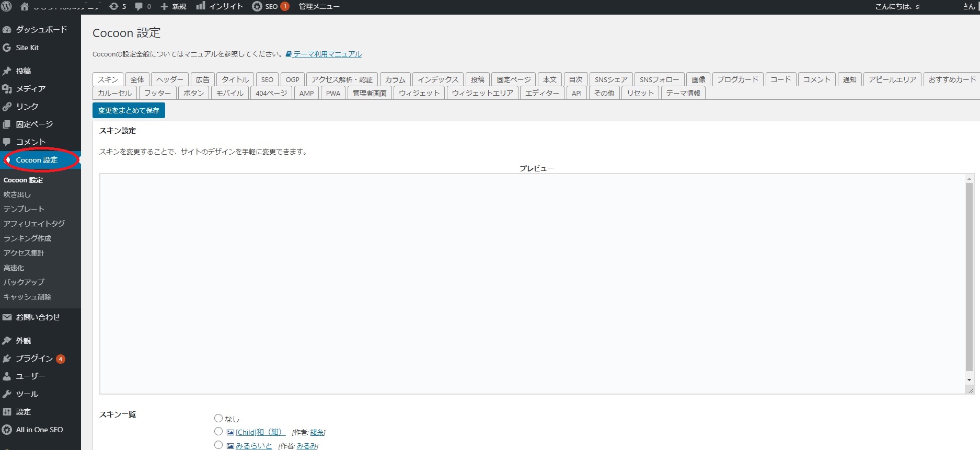Viewport: 980px width, 450px height.
Task: Click the WordPress logo icon
Action: [6, 6]
